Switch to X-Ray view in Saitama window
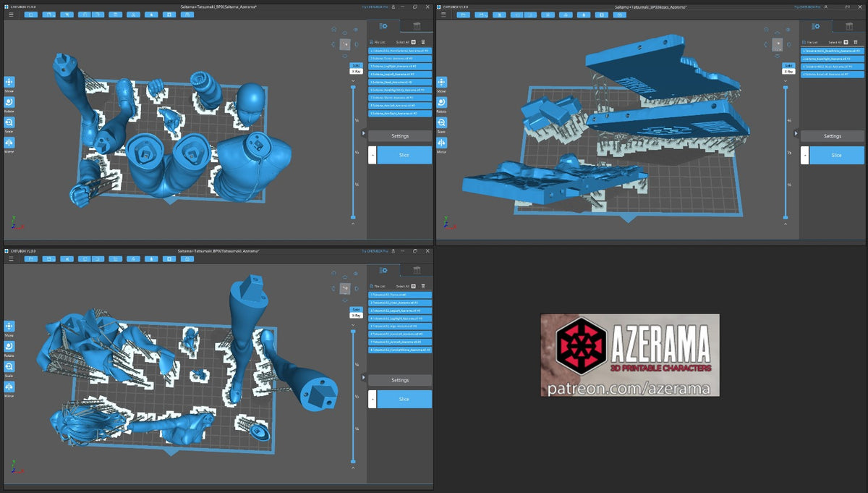The width and height of the screenshot is (868, 493). coord(356,72)
